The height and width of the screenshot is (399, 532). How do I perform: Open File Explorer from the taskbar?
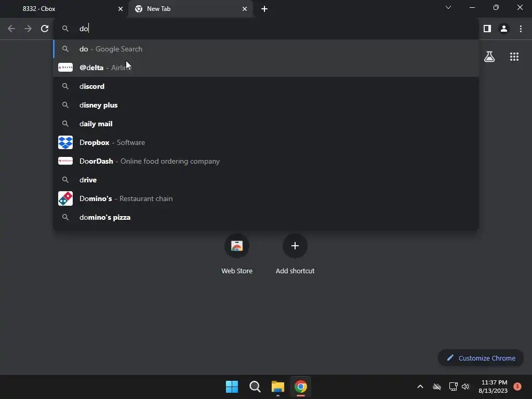tap(277, 387)
